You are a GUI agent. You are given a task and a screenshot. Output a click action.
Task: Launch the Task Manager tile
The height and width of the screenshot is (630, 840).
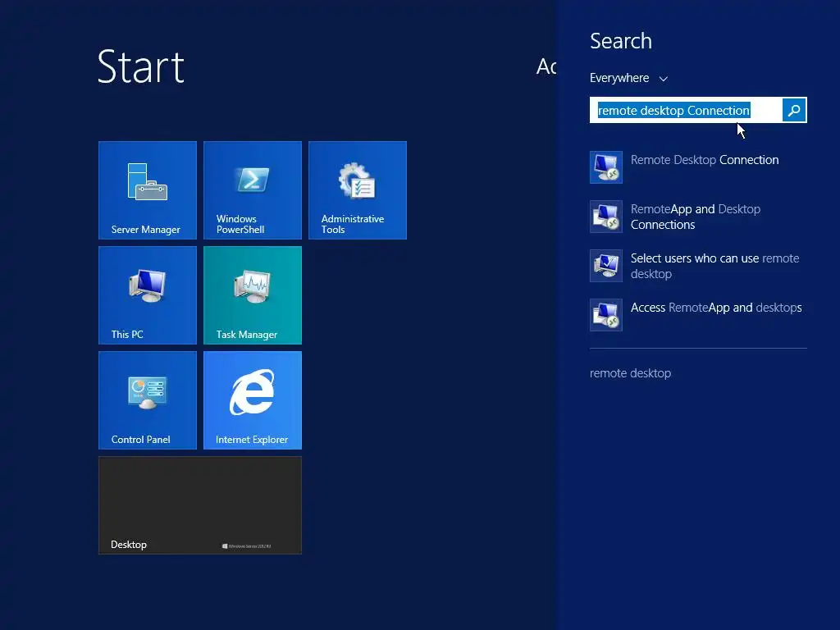[253, 295]
